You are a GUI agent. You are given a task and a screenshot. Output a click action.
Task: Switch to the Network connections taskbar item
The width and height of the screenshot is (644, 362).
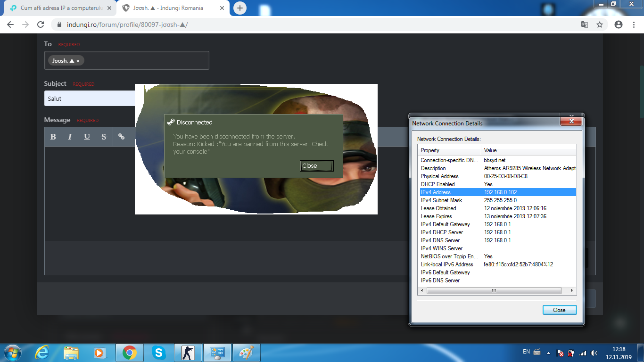click(217, 353)
